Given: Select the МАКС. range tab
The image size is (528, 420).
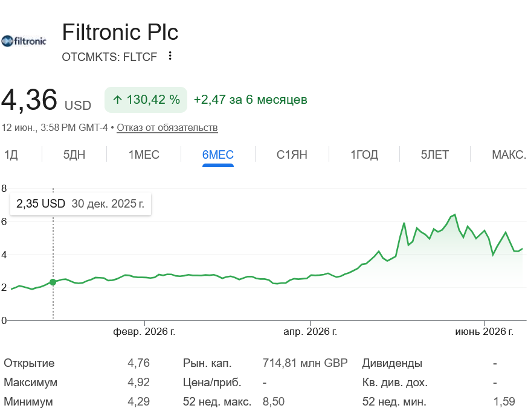Looking at the screenshot, I should pyautogui.click(x=509, y=154).
